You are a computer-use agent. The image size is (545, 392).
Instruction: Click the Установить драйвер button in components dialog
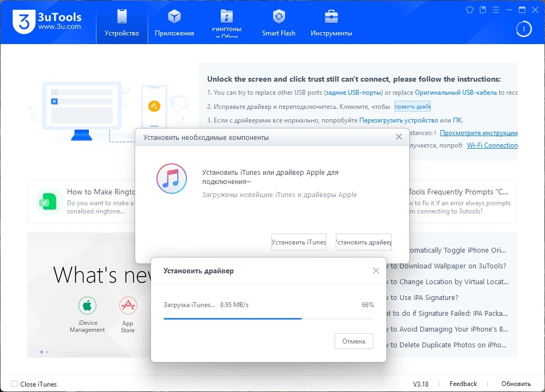[x=364, y=242]
